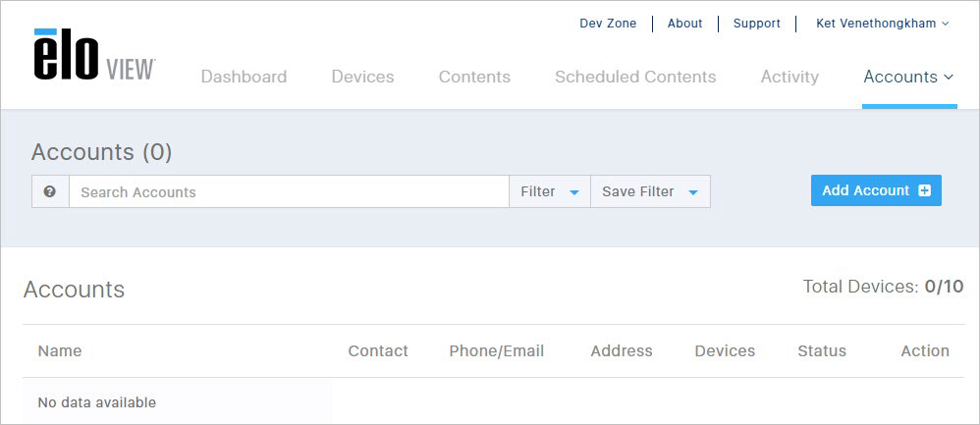
Task: Expand the Accounts tab chevron
Action: tap(949, 77)
